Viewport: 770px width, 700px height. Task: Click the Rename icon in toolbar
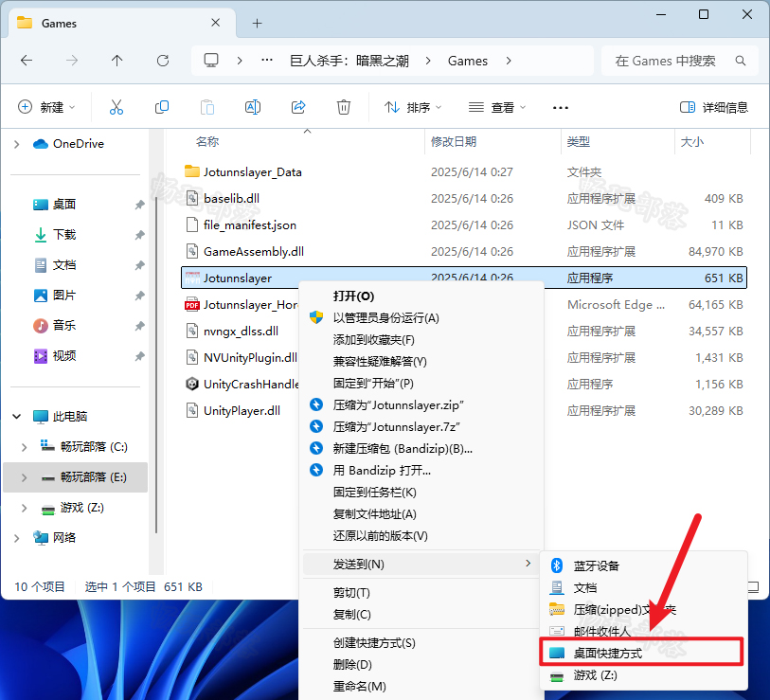point(253,107)
